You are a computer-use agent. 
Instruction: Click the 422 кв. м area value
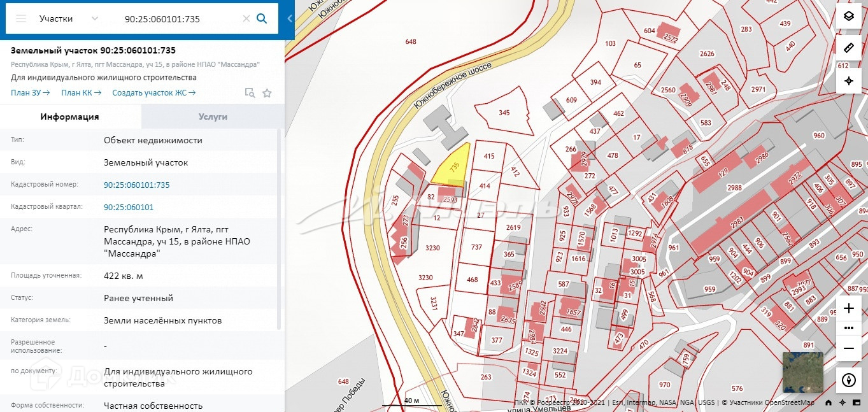(x=124, y=276)
